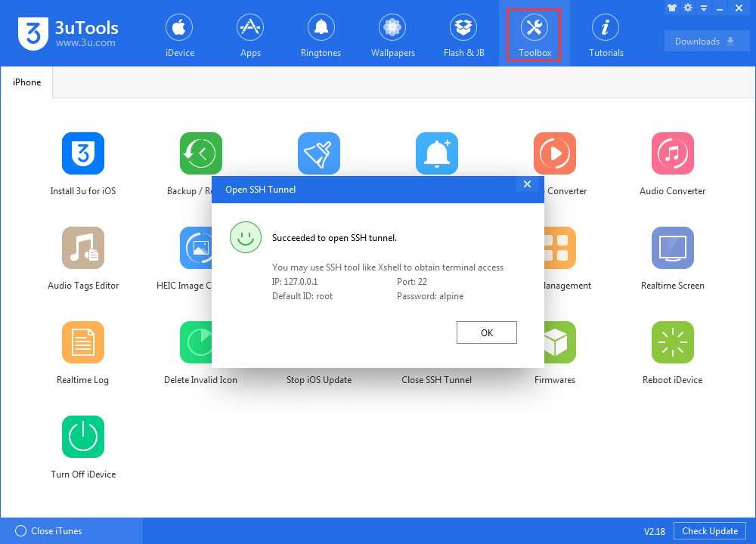Expand the title bar dropdown menu arrow
The height and width of the screenshot is (544, 756).
(x=704, y=8)
